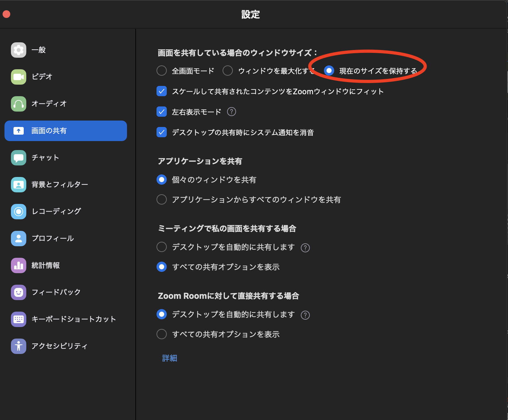Open プロフィール settings
The width and height of the screenshot is (508, 420).
66,239
